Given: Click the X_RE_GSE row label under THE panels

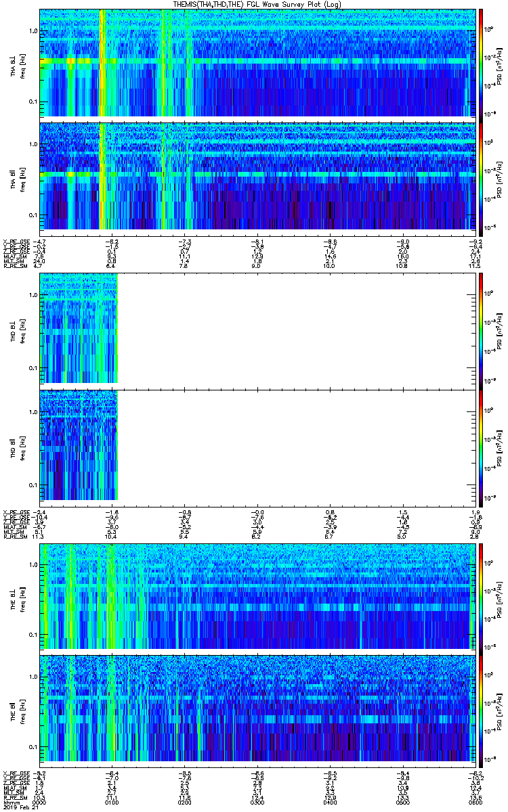Looking at the screenshot, I should point(16,773).
